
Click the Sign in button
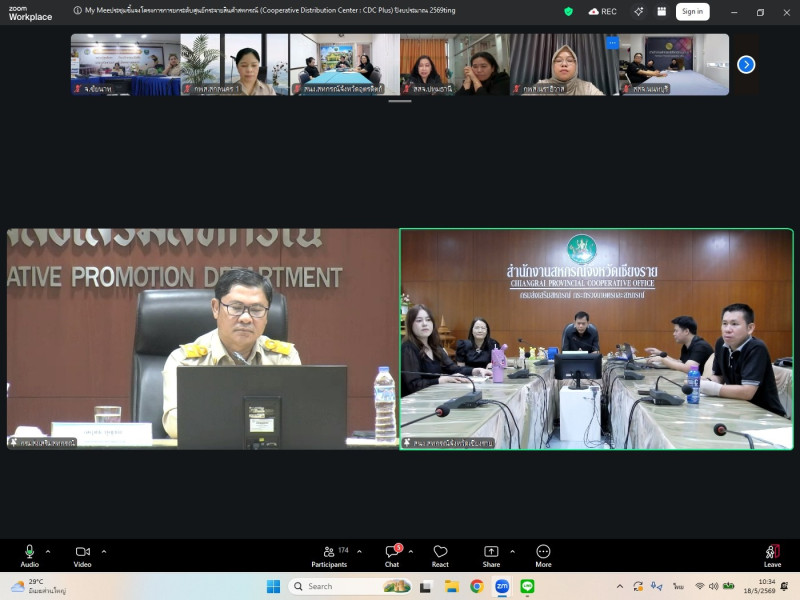coord(692,11)
